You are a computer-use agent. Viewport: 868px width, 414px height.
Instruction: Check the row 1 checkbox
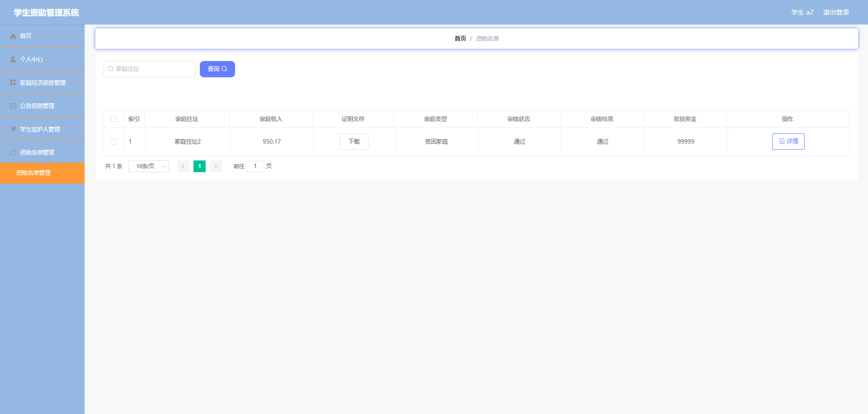[113, 142]
